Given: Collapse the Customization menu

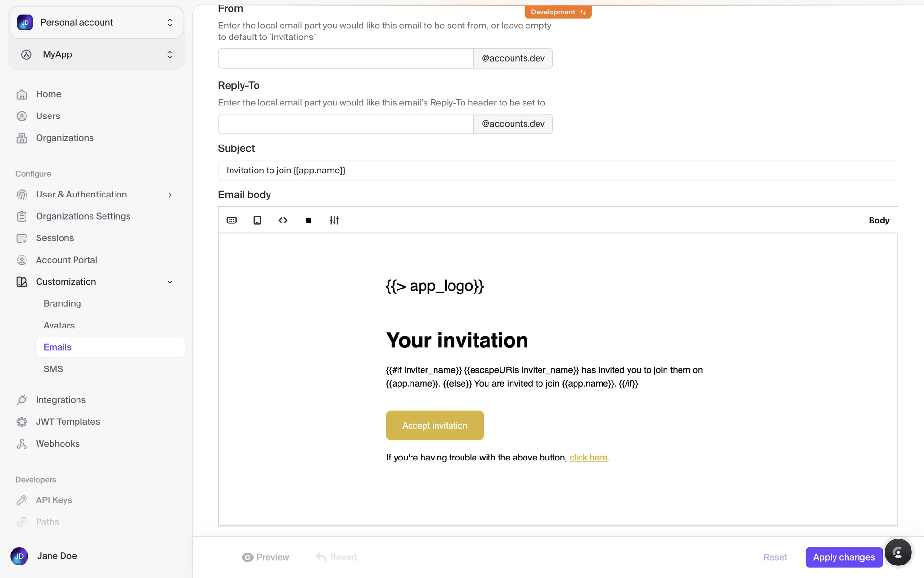Looking at the screenshot, I should [x=170, y=282].
